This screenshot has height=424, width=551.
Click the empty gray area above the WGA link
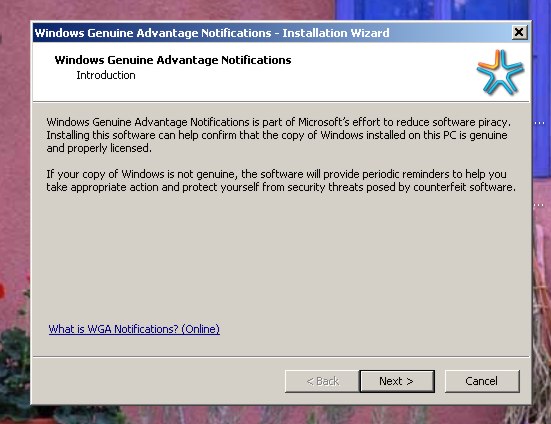pyautogui.click(x=281, y=256)
